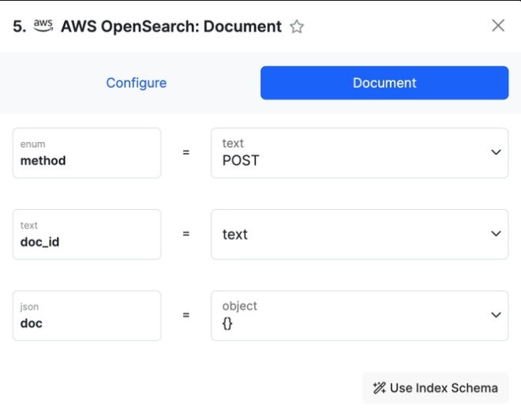Click the text value field for doc_id
The image size is (521, 420).
pyautogui.click(x=359, y=234)
